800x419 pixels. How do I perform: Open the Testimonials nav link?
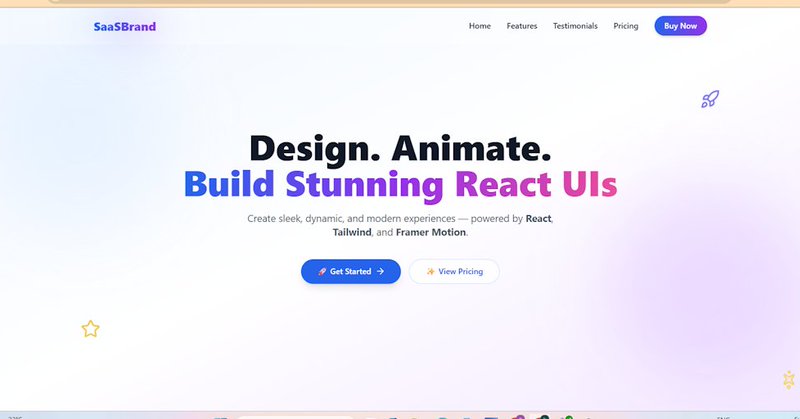(x=575, y=26)
